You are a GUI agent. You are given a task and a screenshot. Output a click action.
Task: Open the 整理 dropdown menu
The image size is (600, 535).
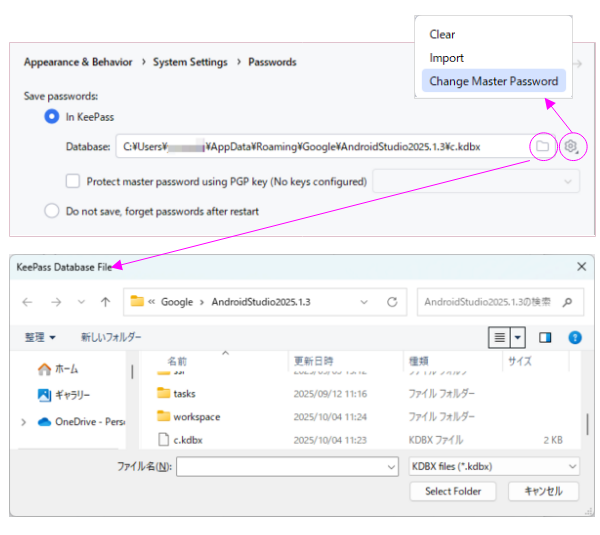click(x=40, y=338)
